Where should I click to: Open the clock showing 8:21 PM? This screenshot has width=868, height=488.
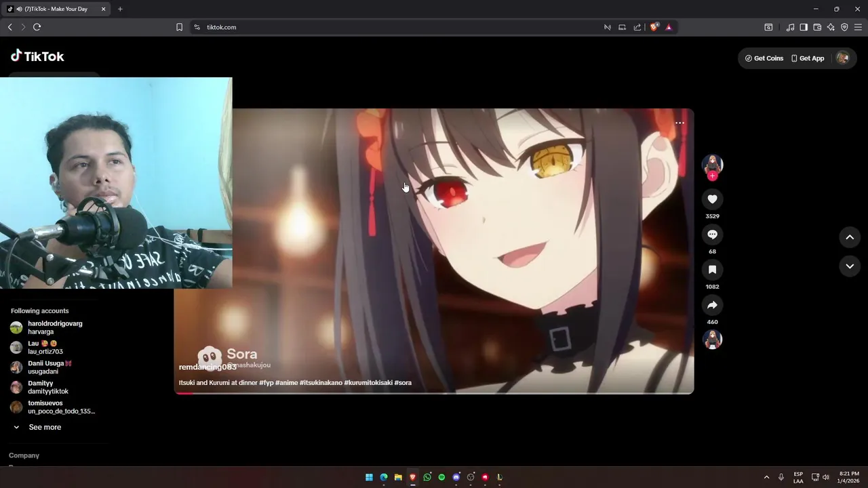pyautogui.click(x=849, y=477)
